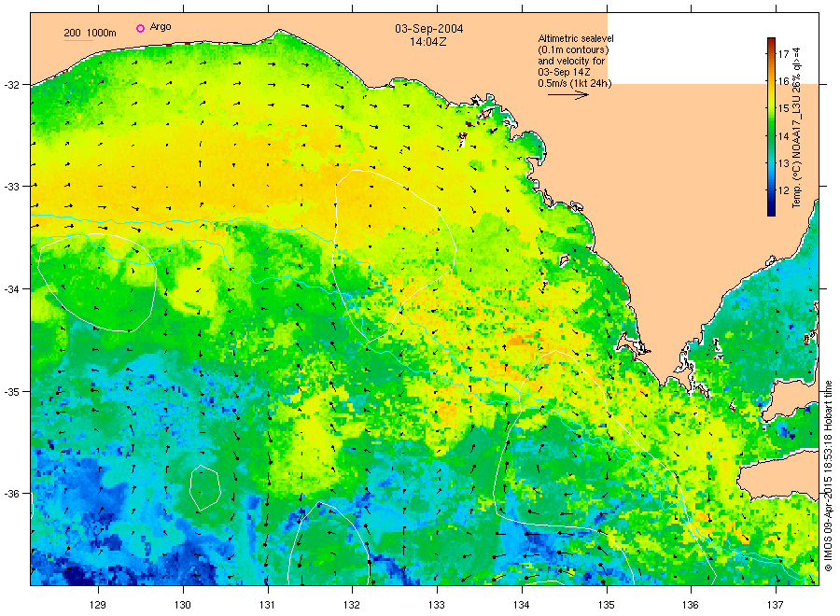This screenshot has height=616, width=840.
Task: Click the '14:04Z' time text
Action: tap(428, 41)
